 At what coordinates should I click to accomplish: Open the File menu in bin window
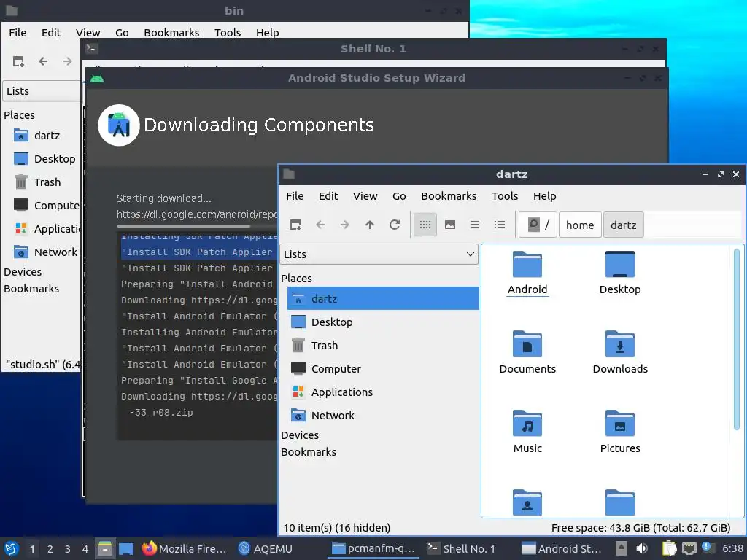(18, 33)
